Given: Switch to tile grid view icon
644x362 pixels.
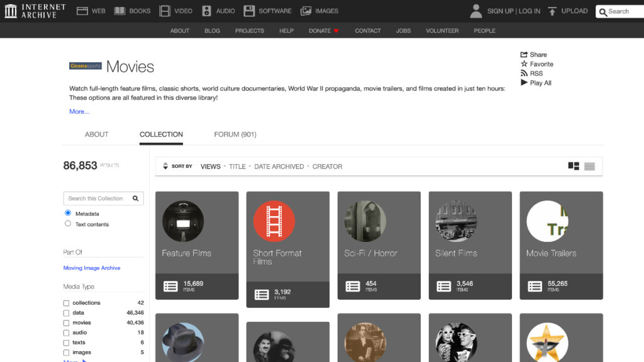Looking at the screenshot, I should click(x=574, y=167).
